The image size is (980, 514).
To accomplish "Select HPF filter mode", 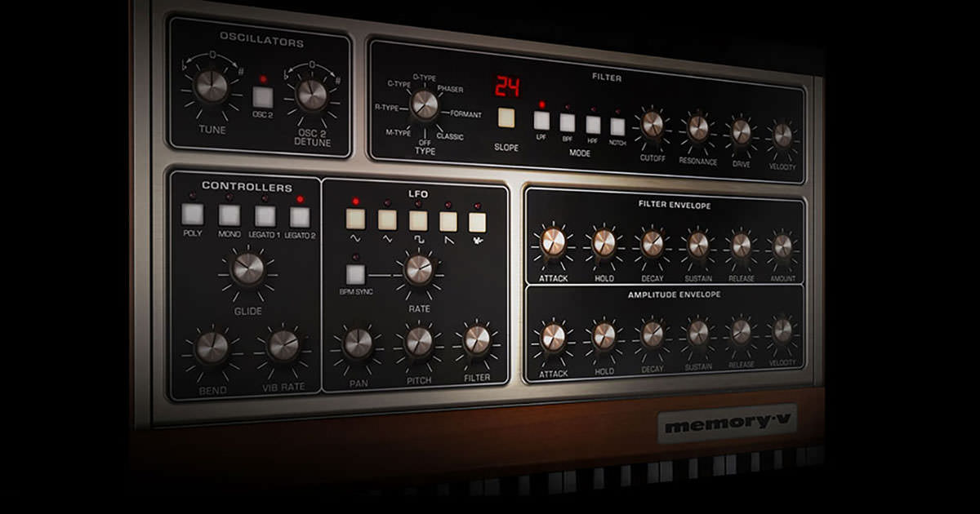I will 593,125.
